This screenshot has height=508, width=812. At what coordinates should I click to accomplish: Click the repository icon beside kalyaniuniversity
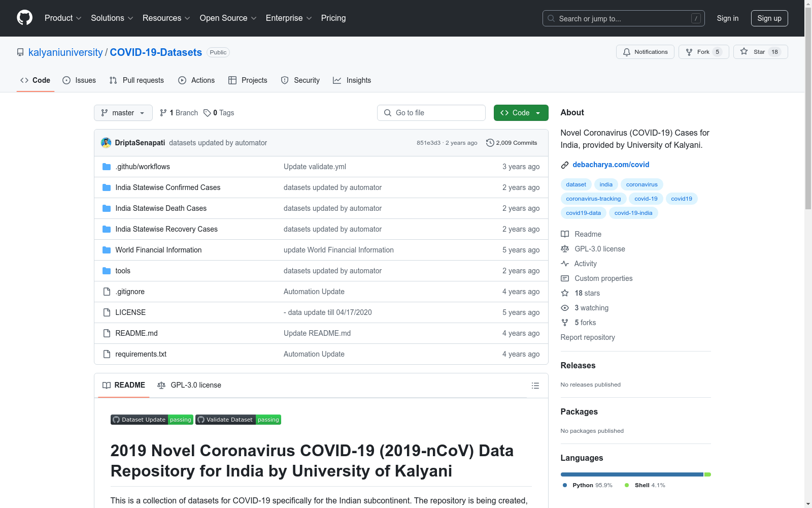[x=20, y=52]
